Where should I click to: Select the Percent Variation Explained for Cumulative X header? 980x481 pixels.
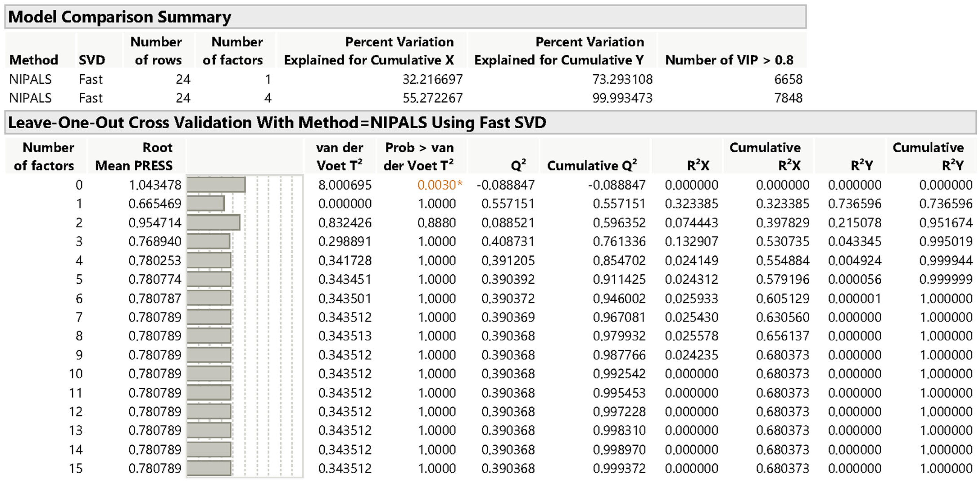(x=369, y=51)
